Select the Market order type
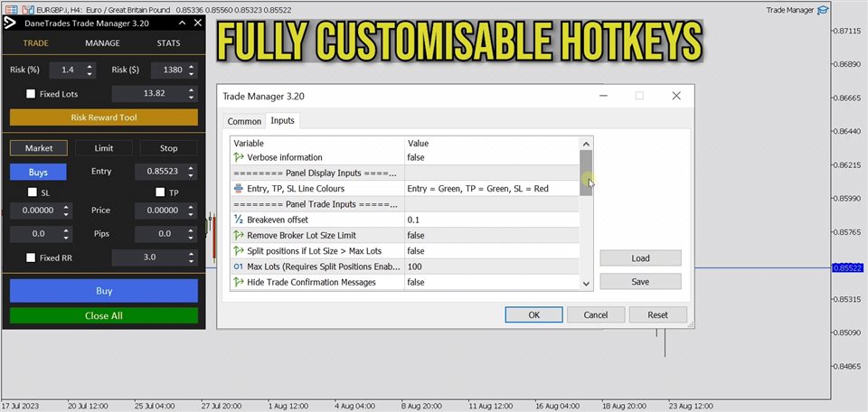 click(x=39, y=148)
